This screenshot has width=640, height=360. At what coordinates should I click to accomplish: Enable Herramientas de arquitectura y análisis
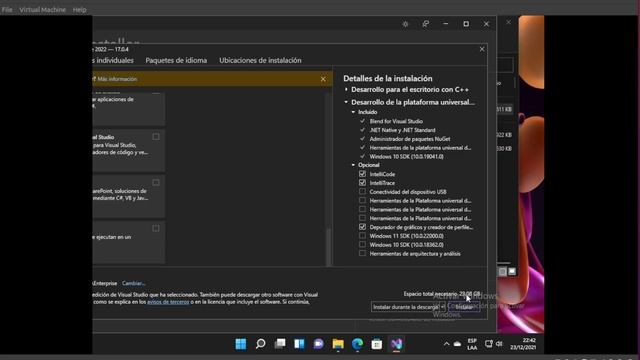[362, 253]
